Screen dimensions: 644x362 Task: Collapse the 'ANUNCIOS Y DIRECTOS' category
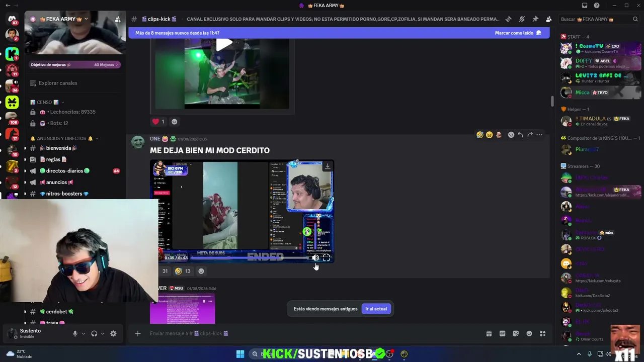64,138
